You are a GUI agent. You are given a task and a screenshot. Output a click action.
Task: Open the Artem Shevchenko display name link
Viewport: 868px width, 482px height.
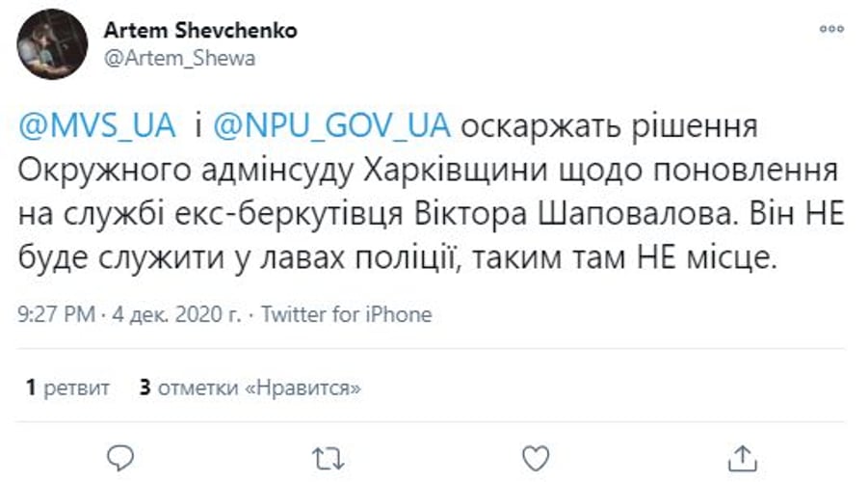pyautogui.click(x=200, y=31)
